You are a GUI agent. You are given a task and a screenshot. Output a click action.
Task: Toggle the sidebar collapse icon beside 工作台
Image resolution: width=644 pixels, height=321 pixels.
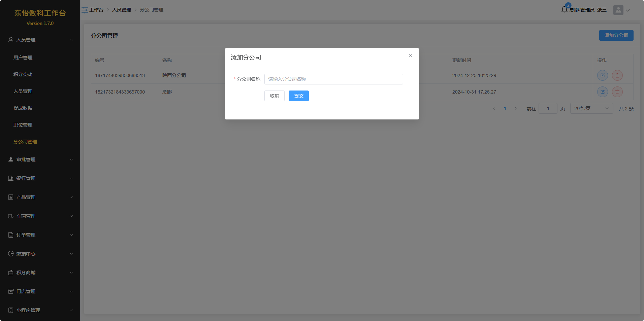point(85,10)
